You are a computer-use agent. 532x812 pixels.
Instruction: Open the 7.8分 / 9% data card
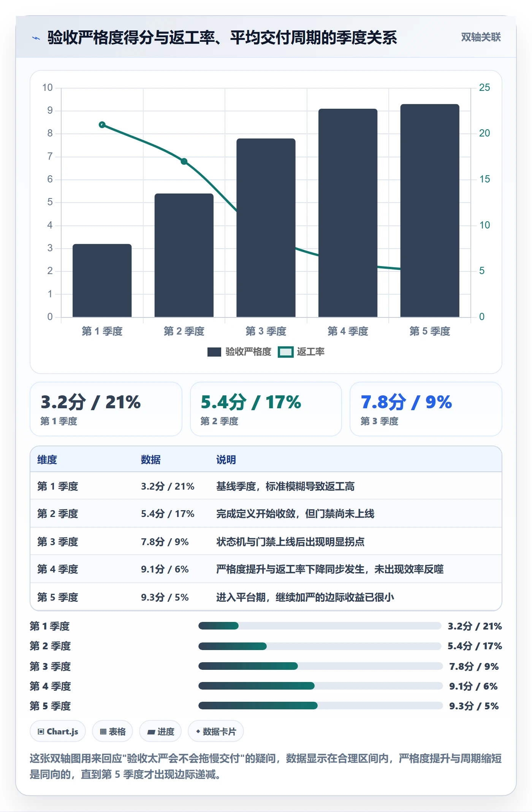coord(426,409)
